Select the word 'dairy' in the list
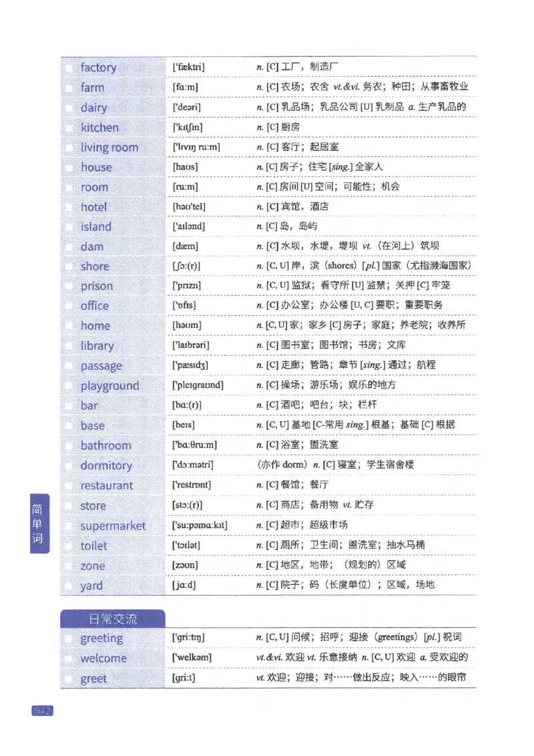 tap(93, 107)
